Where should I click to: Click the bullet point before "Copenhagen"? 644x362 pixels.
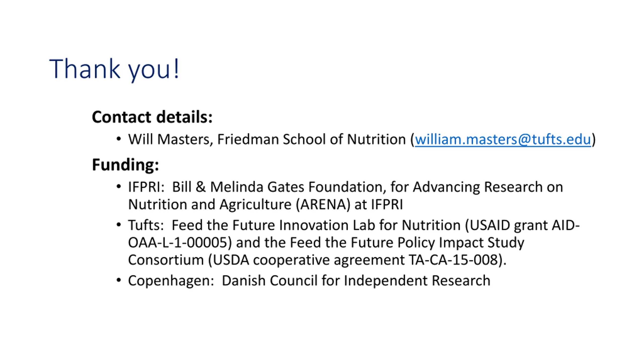pyautogui.click(x=119, y=280)
